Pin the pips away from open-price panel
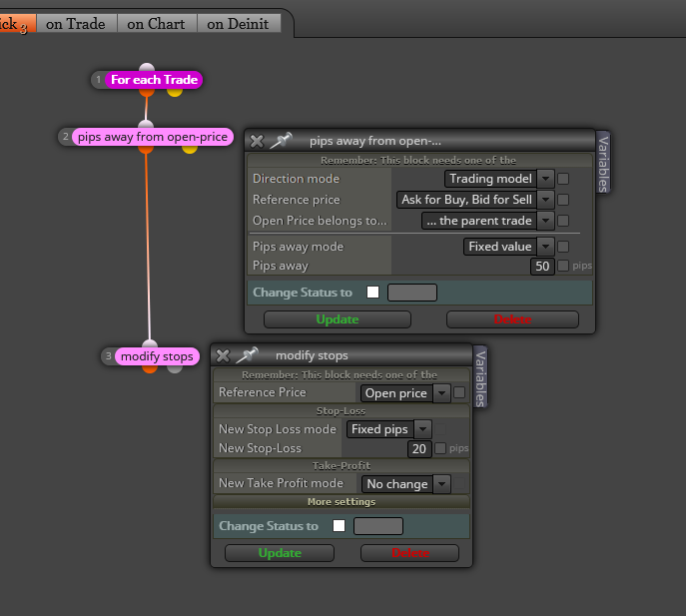Viewport: 686px width, 616px height. point(281,141)
